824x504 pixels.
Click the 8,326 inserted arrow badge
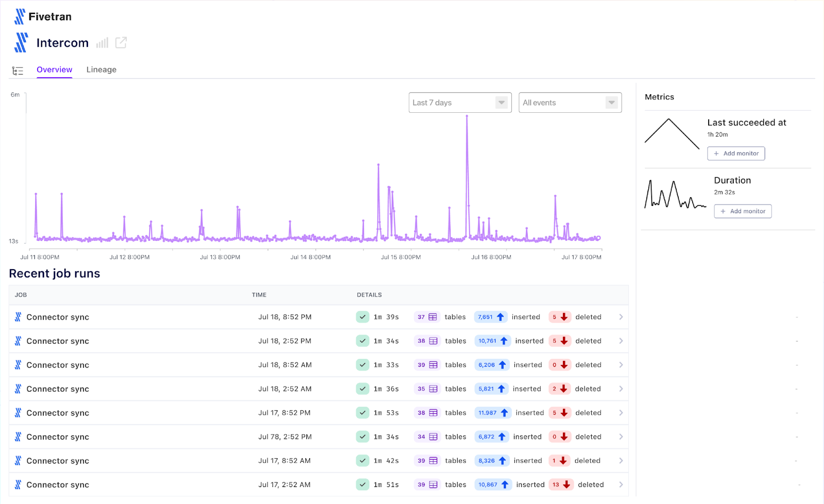pyautogui.click(x=491, y=461)
